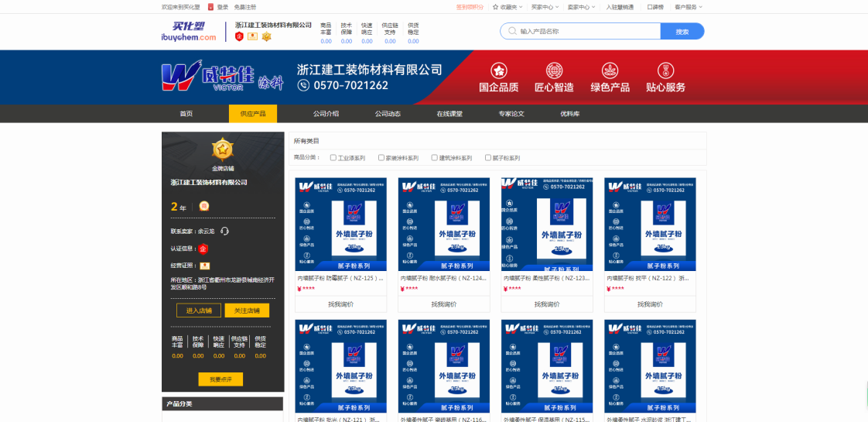This screenshot has height=422, width=868.
Task: Click the title 内墙腻子粉 防霉腻子（NZ-125）
Action: coord(340,278)
